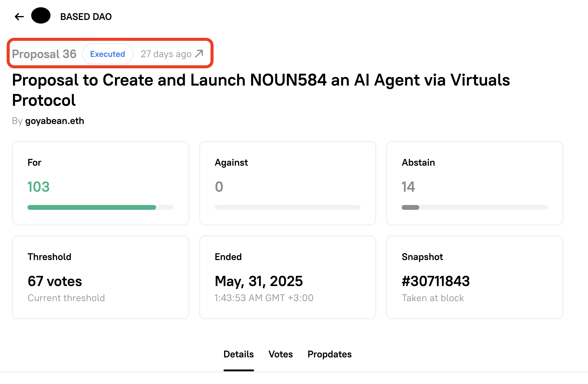Switch to the Votes tab
588x384 pixels.
(x=281, y=354)
